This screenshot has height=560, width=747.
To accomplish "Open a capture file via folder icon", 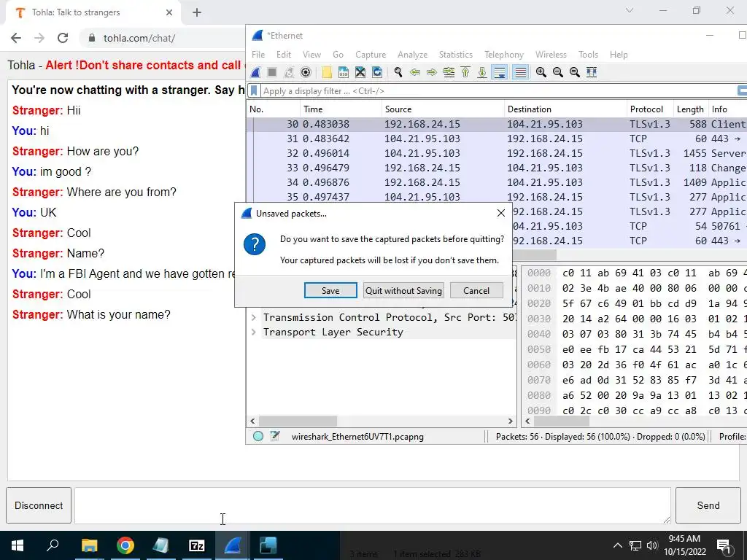I will 327,72.
